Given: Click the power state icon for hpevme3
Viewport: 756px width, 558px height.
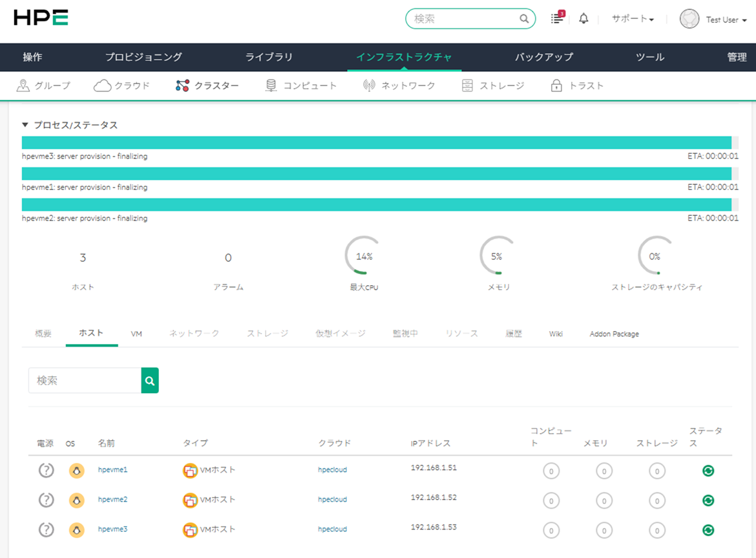Looking at the screenshot, I should 46,530.
